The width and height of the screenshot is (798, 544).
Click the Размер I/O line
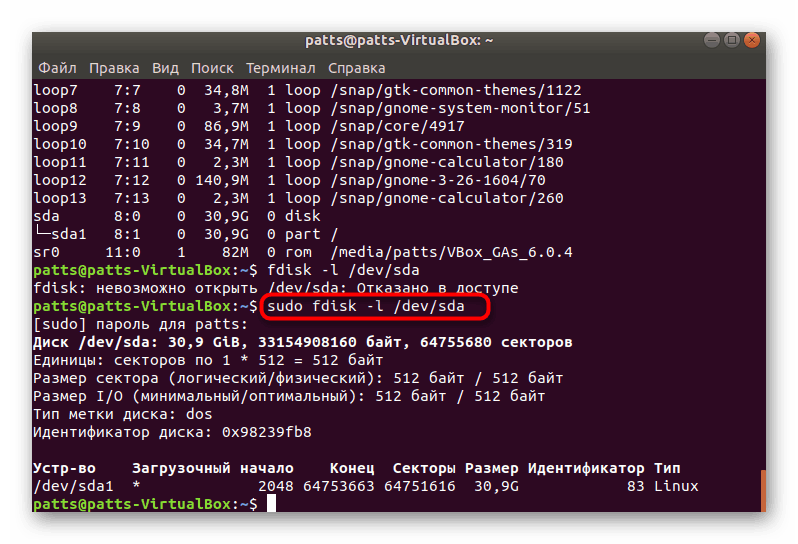click(289, 396)
